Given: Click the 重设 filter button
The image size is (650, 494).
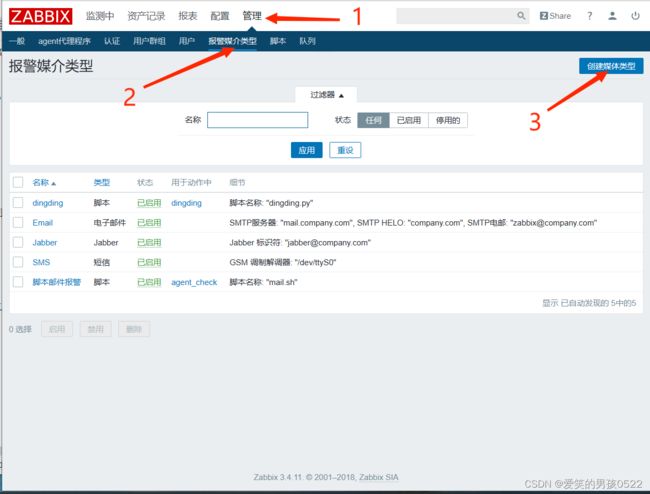Looking at the screenshot, I should tap(345, 150).
